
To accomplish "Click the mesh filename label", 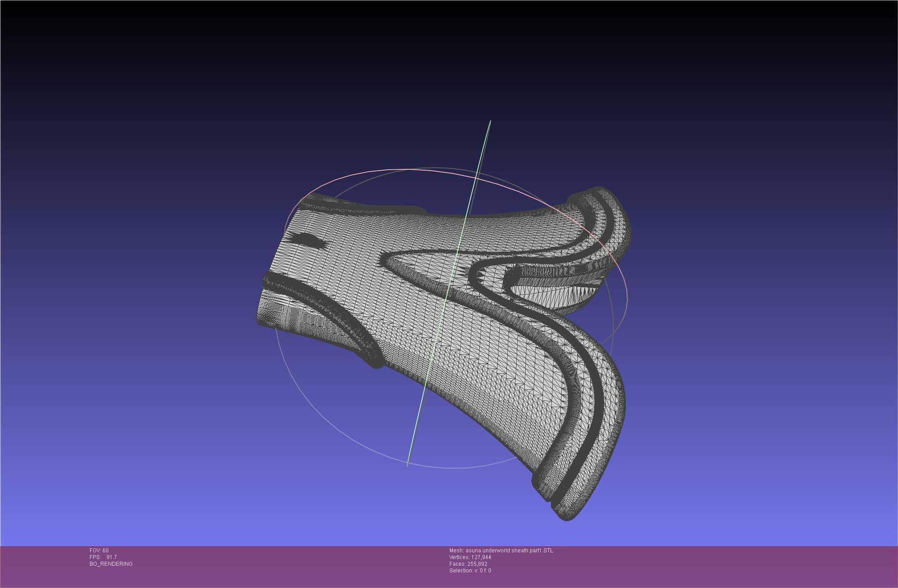I will 501,551.
